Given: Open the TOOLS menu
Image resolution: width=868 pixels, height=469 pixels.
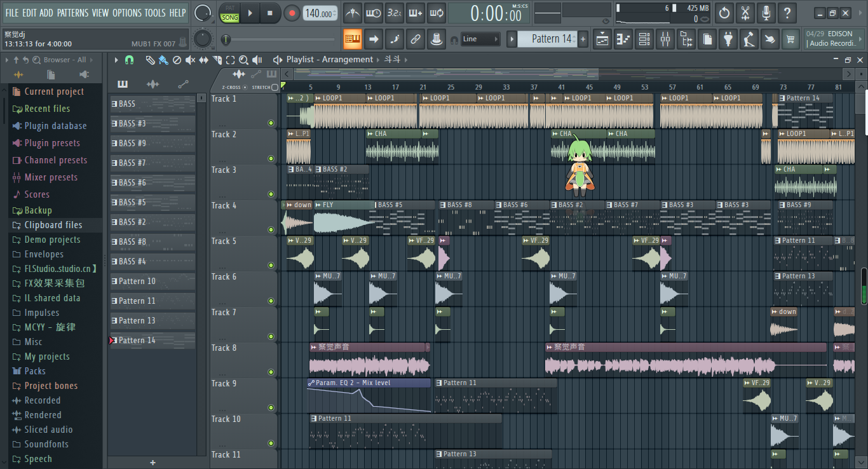Looking at the screenshot, I should point(154,13).
